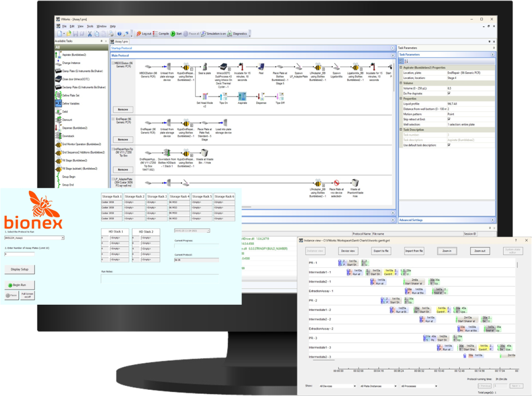Select the Dispense (Bumblebee2) task icon
This screenshot has height=396, width=532.
pyautogui.click(x=58, y=128)
